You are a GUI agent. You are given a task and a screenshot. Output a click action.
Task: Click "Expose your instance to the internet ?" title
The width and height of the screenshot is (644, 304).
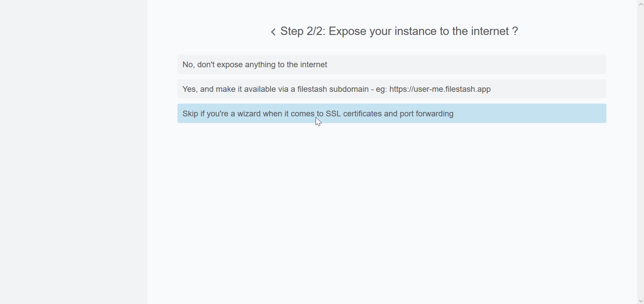click(423, 31)
